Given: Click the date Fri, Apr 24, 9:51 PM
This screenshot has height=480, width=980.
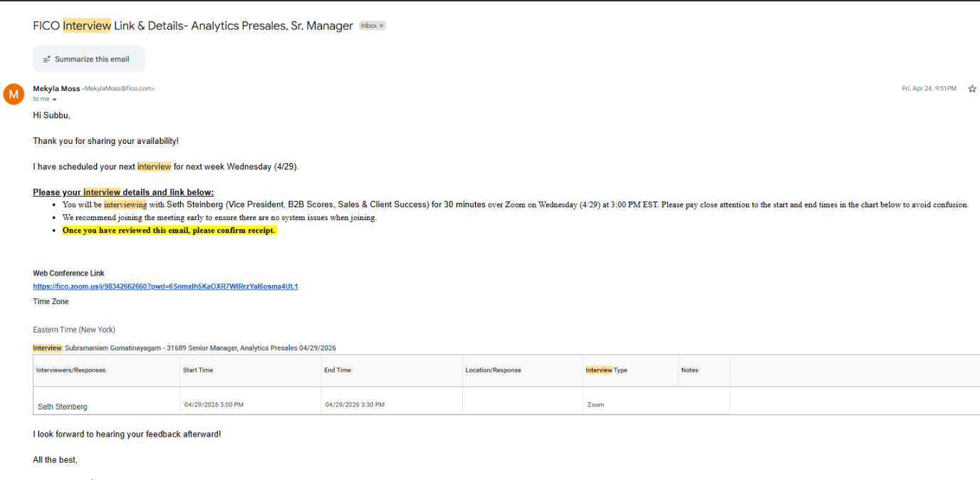Looking at the screenshot, I should (x=929, y=88).
